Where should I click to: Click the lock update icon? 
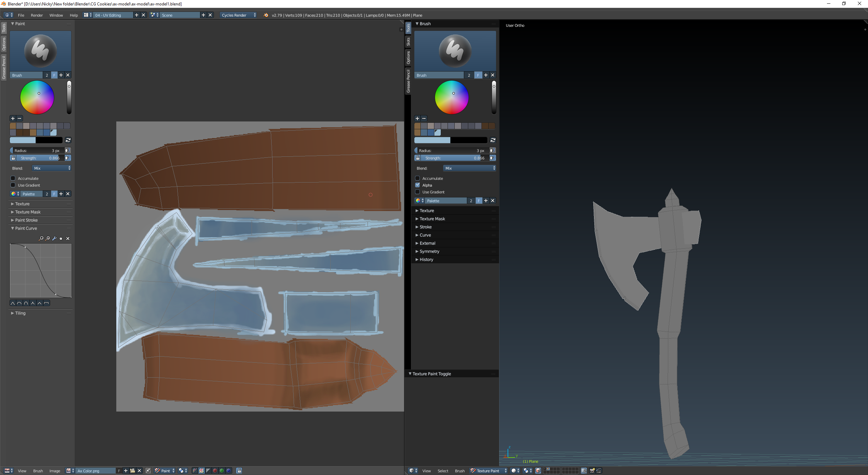[x=239, y=471]
